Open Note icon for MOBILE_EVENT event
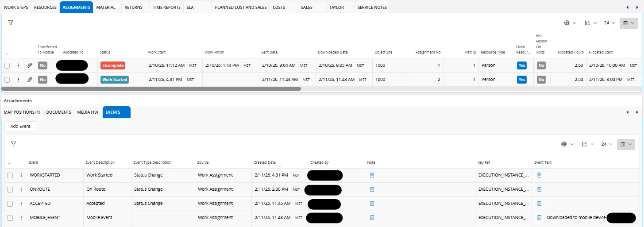Viewport: 644px width, 227px height. pos(372,218)
